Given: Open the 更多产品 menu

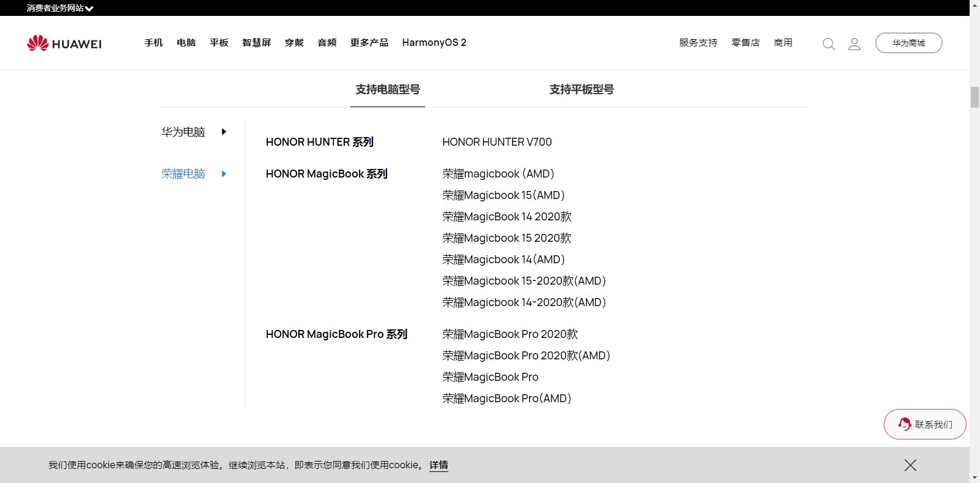Looking at the screenshot, I should click(x=369, y=43).
